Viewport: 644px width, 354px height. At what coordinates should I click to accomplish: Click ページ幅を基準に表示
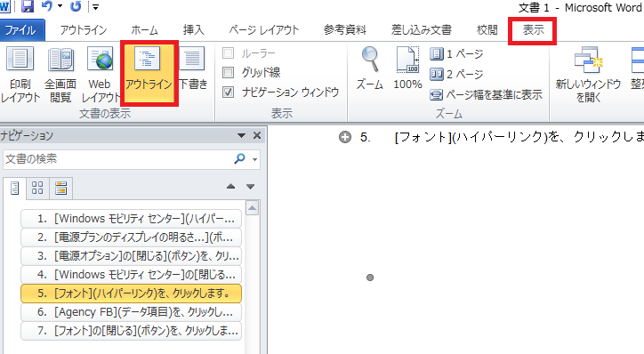tap(487, 95)
